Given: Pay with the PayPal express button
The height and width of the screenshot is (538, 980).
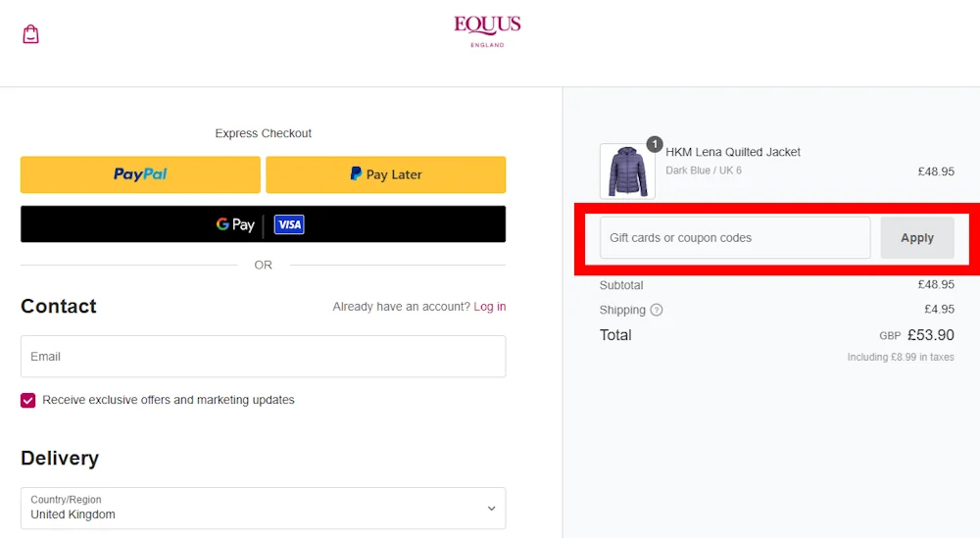Looking at the screenshot, I should [x=140, y=174].
